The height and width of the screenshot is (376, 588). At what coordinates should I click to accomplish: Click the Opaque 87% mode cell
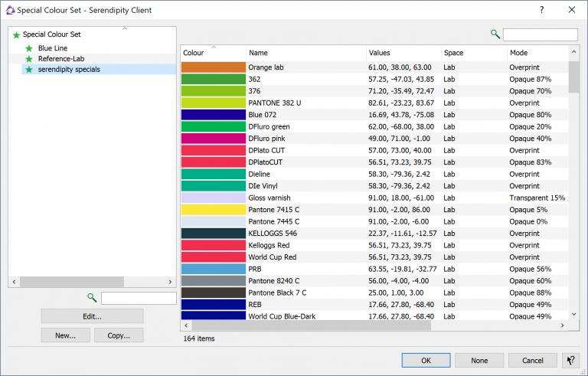(x=531, y=79)
